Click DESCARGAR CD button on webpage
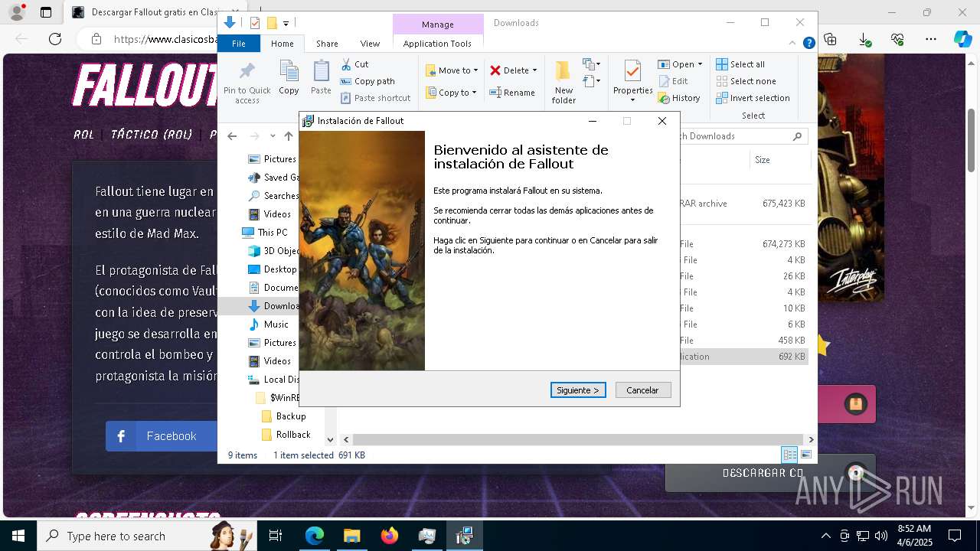This screenshot has width=980, height=551. tap(769, 473)
